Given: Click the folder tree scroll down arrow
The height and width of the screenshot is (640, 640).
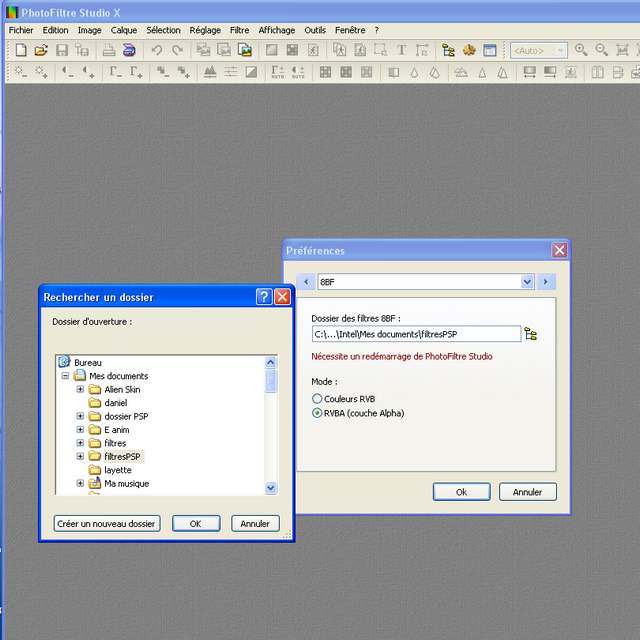Looking at the screenshot, I should click(x=271, y=488).
